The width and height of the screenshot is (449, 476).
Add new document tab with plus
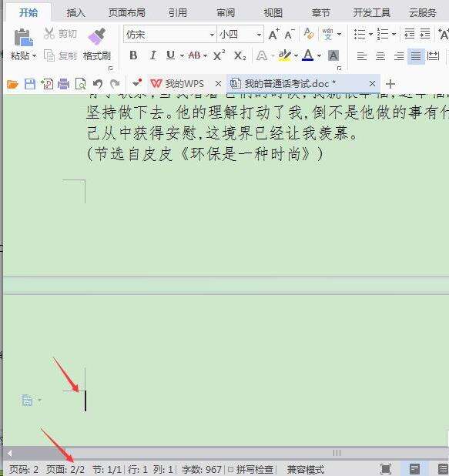[x=390, y=84]
